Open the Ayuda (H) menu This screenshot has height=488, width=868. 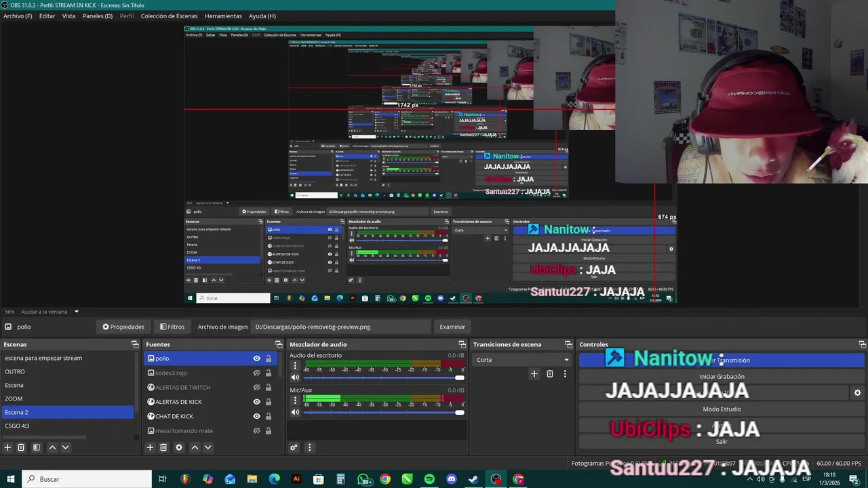tap(262, 16)
